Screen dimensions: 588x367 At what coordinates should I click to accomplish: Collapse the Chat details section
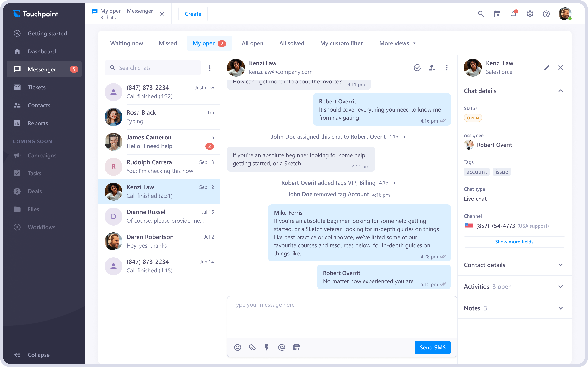(561, 91)
